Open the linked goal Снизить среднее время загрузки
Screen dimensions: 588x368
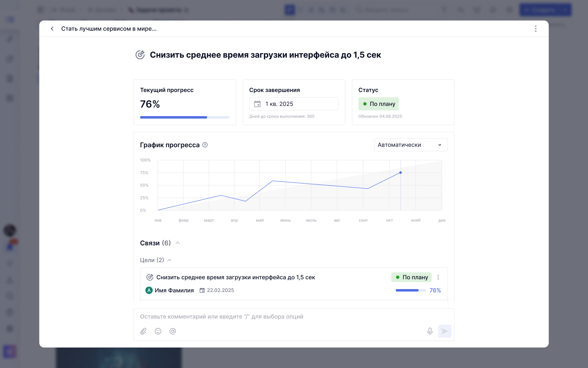[x=235, y=277]
